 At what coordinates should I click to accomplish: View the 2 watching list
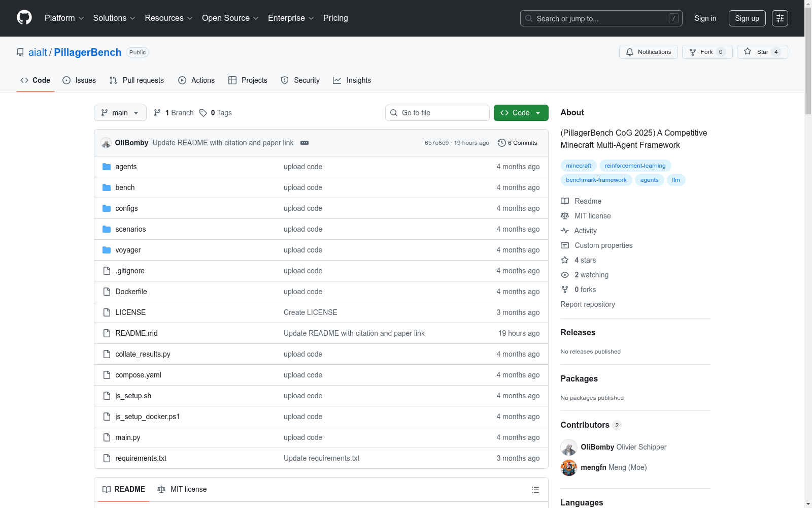585,275
